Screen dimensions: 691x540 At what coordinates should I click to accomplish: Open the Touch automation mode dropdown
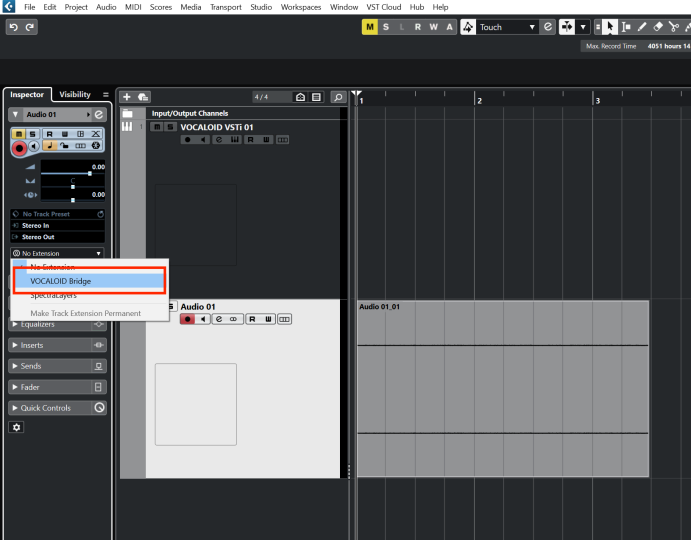click(507, 27)
